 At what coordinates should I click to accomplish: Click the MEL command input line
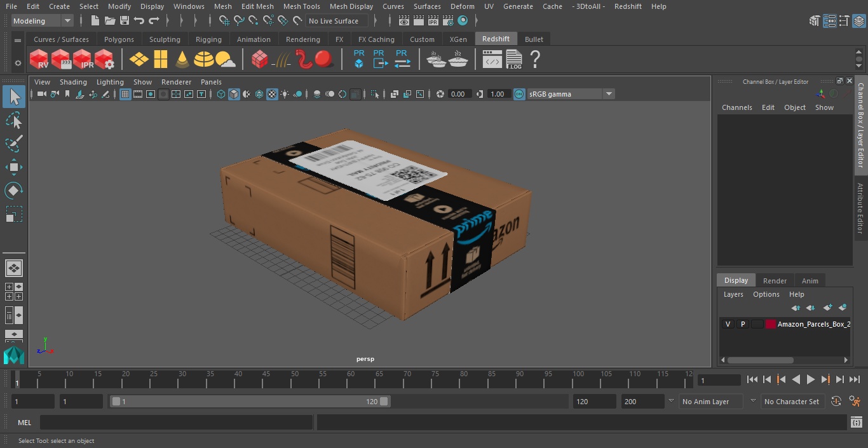click(177, 423)
